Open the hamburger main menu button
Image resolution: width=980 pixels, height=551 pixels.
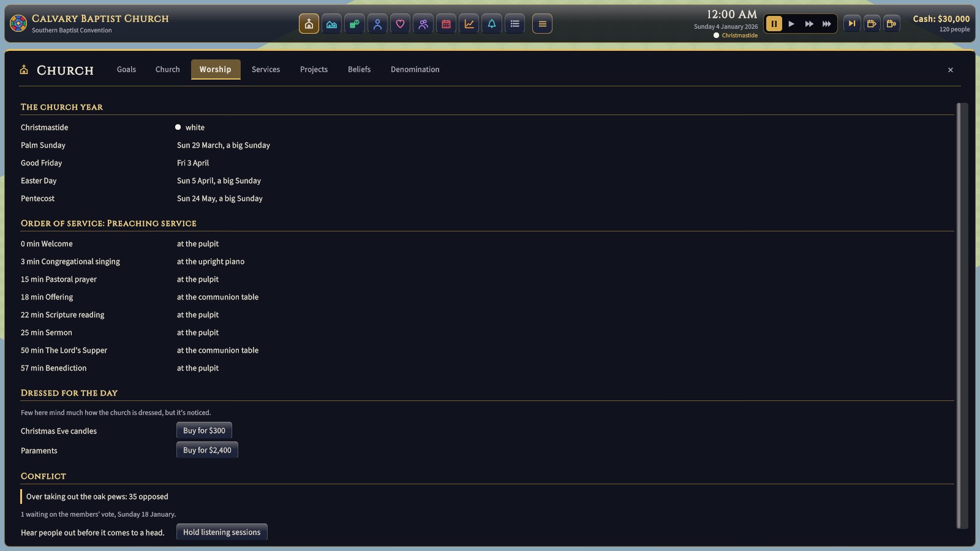coord(542,24)
